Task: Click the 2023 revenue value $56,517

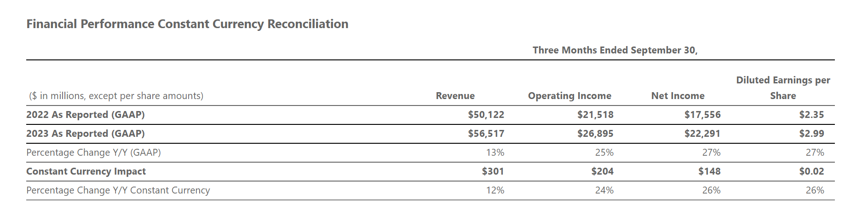Action: (486, 134)
